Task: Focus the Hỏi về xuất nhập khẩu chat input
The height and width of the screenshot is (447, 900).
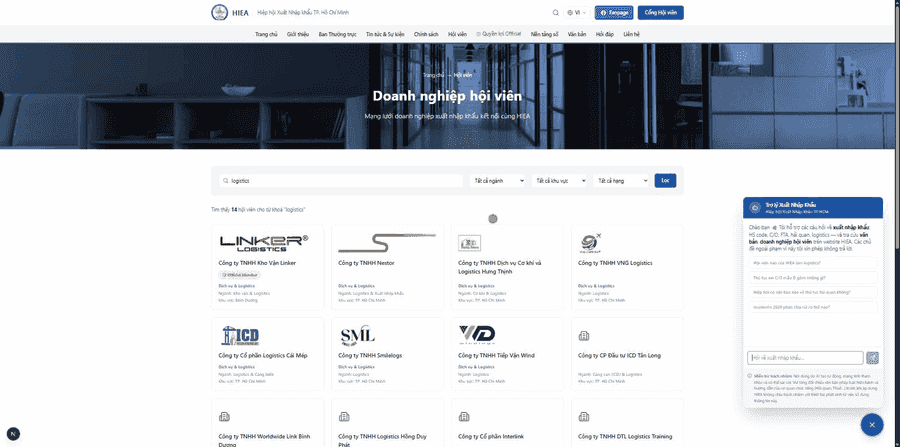Action: 805,358
